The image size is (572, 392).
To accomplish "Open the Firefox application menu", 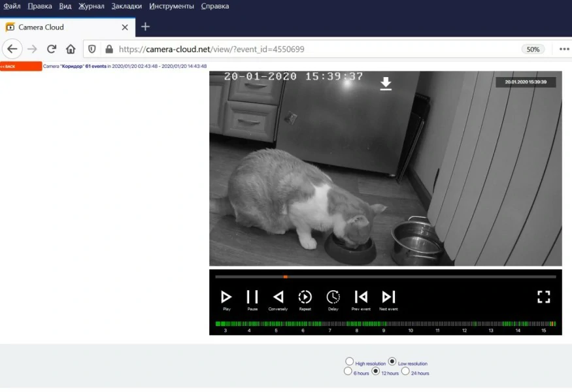I will [x=564, y=49].
